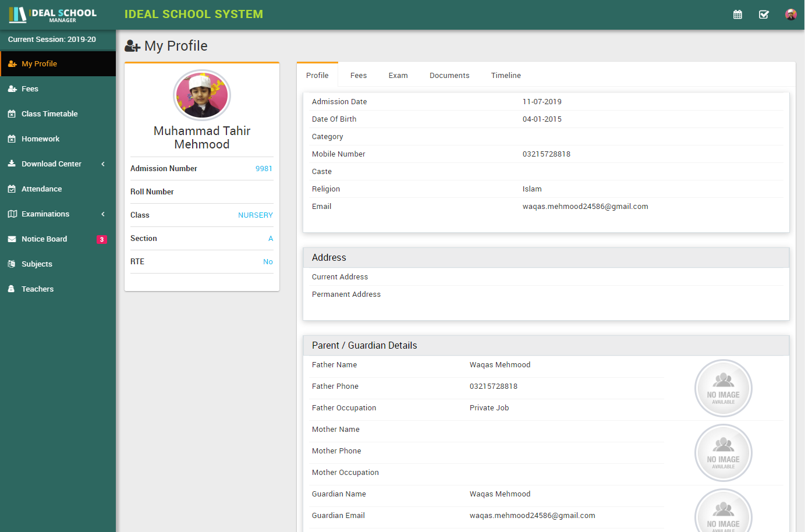This screenshot has height=532, width=805.
Task: Click the Download Center download icon
Action: (12, 164)
